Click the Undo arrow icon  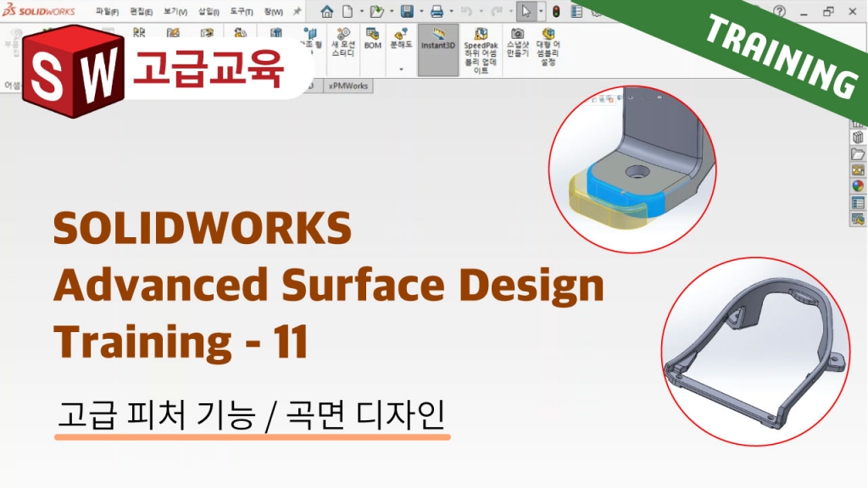467,11
